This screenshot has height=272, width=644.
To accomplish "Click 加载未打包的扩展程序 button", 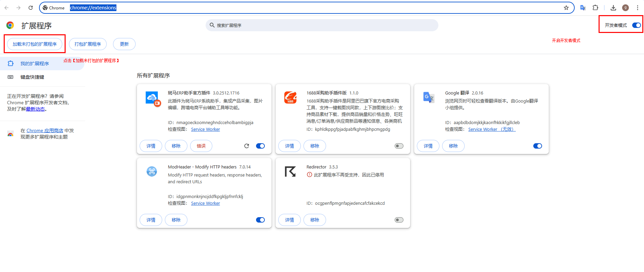I will 35,44.
